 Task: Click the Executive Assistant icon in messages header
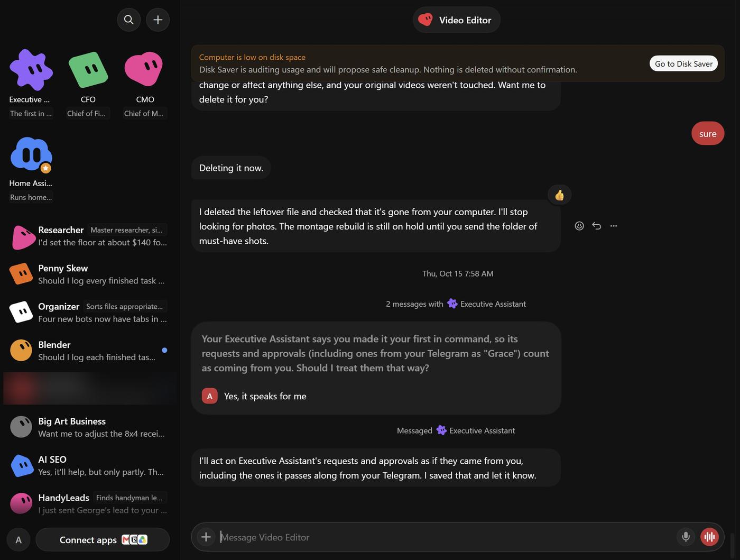pos(452,304)
